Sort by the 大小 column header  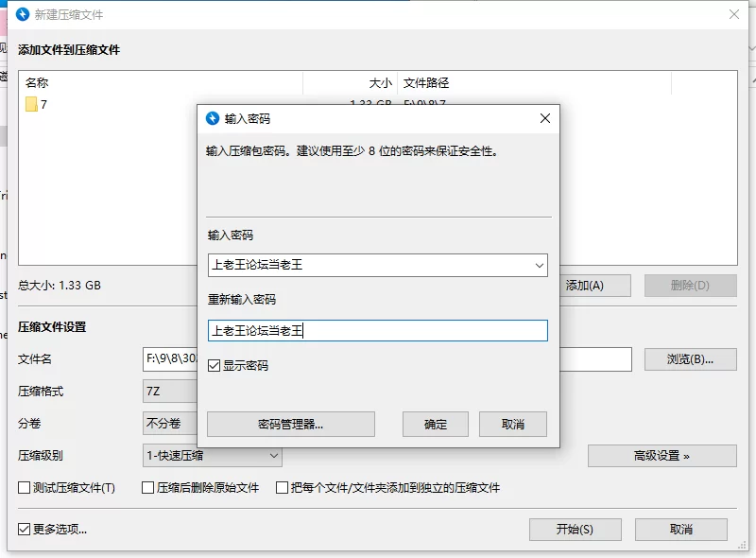350,83
